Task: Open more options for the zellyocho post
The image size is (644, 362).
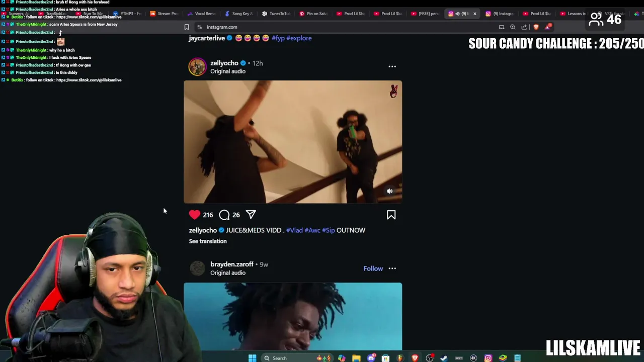Action: [x=392, y=66]
